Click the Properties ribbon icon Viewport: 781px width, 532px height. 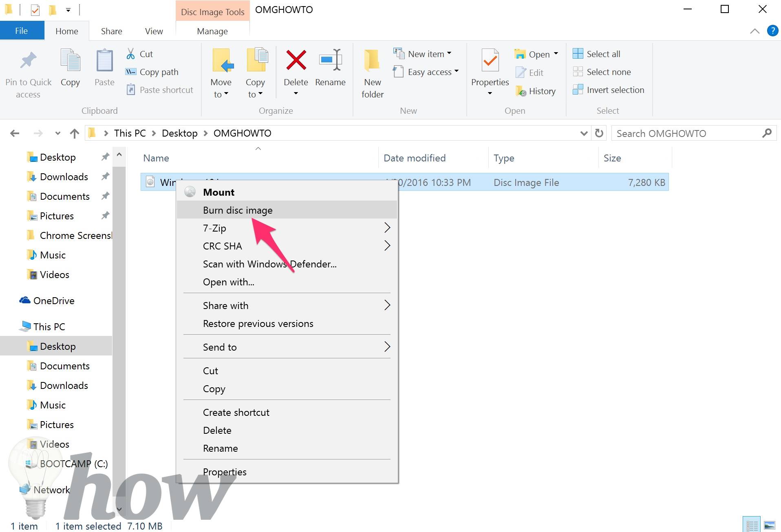(x=490, y=61)
